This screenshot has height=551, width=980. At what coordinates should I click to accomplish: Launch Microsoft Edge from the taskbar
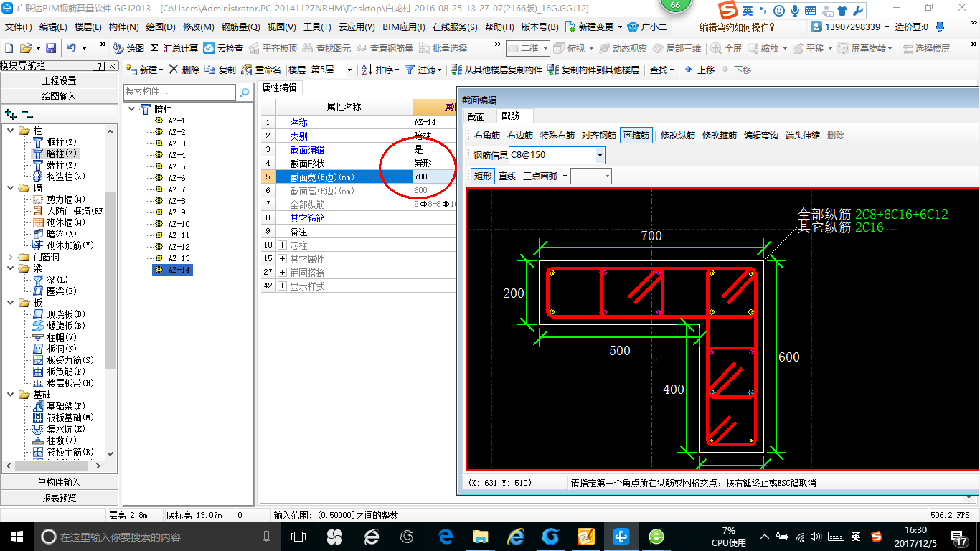click(446, 536)
